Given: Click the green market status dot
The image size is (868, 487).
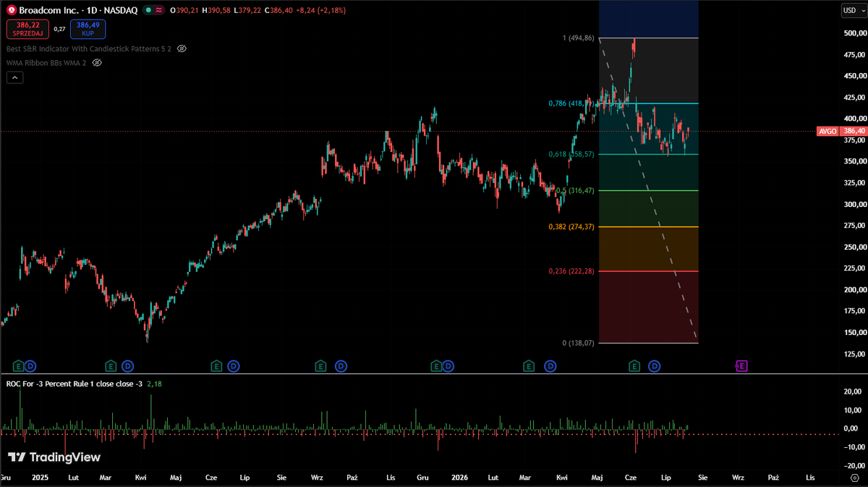Looking at the screenshot, I should tap(147, 10).
